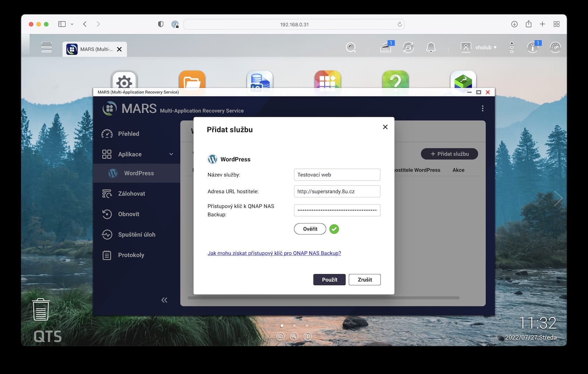The image size is (588, 374).
Task: Go to next QTS desktop page arrow
Action: pyautogui.click(x=558, y=198)
